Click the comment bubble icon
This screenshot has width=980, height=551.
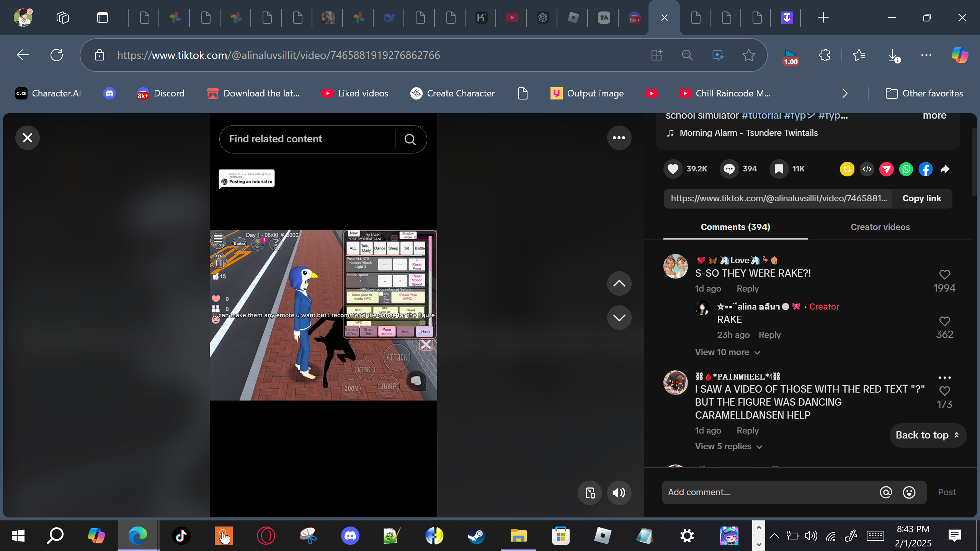click(x=729, y=169)
